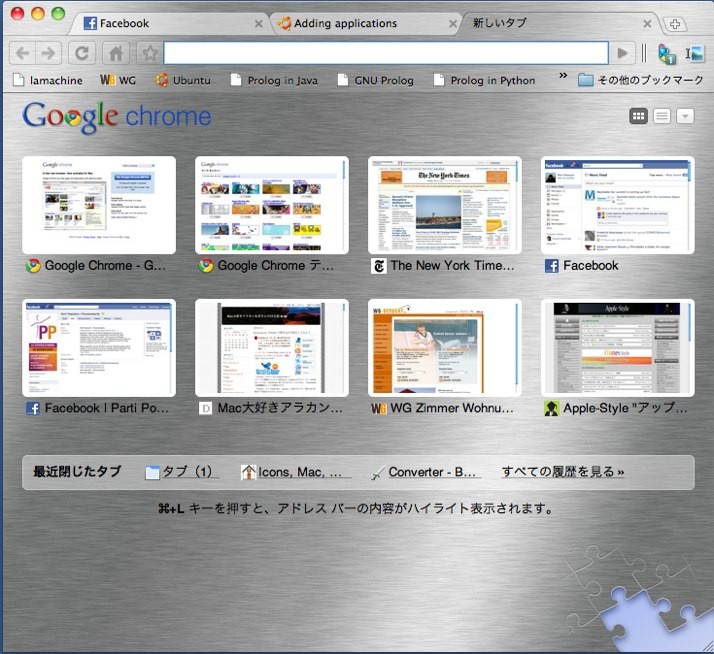Click WG Zimmer Wohnu... title link
The width and height of the screenshot is (714, 654).
(452, 408)
